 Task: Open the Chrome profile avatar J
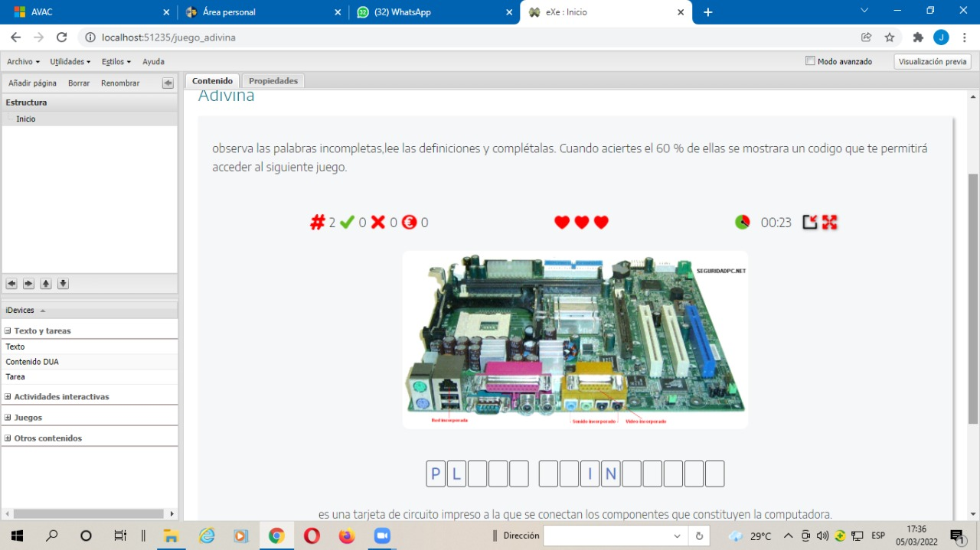(x=941, y=37)
